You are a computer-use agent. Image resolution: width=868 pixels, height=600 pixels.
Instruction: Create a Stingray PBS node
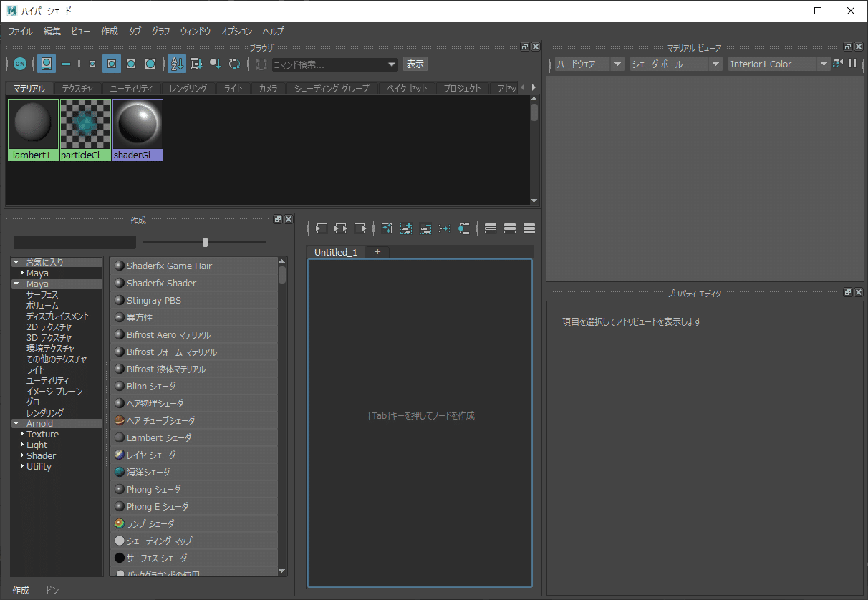194,301
